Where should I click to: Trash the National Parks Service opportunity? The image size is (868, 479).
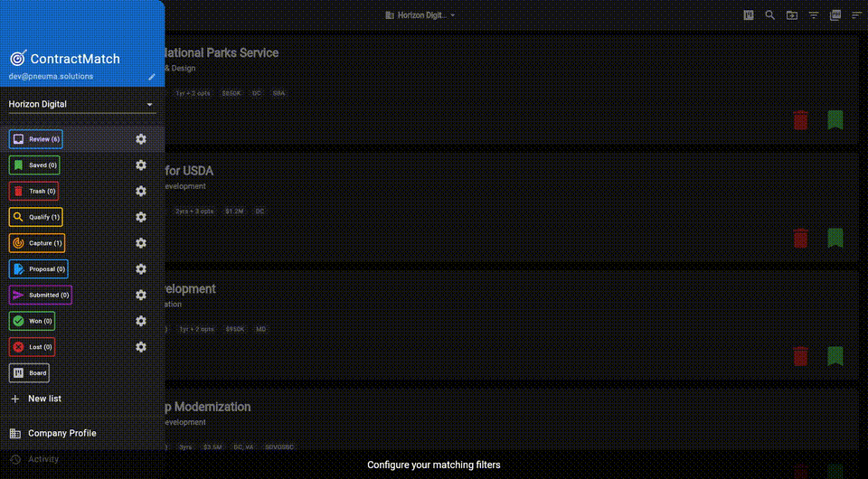coord(800,120)
